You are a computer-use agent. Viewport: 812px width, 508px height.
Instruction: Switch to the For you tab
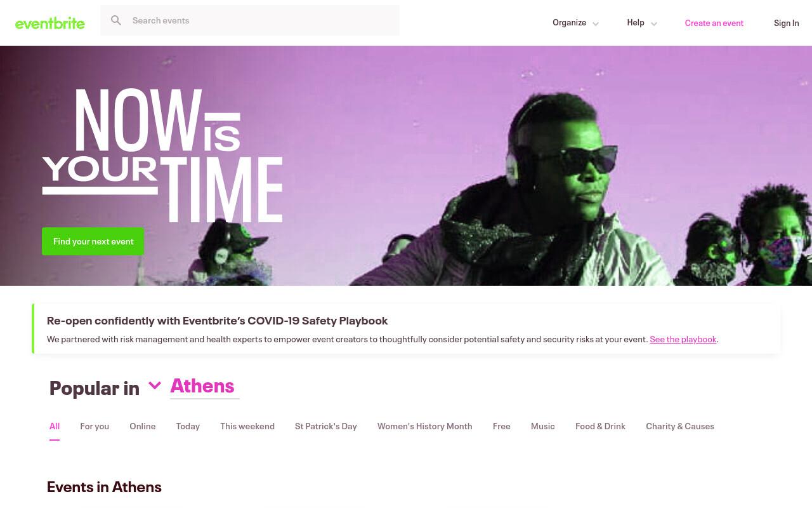[95, 426]
